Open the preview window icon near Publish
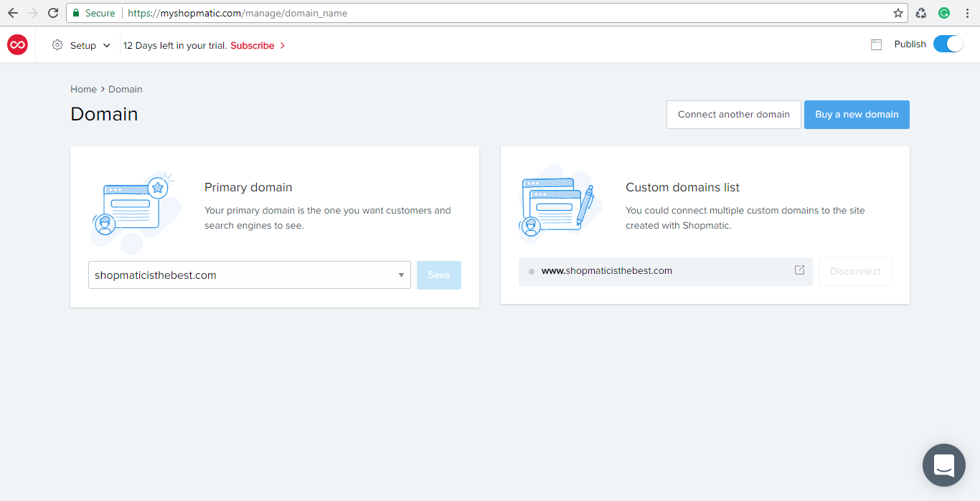The image size is (980, 501). [876, 44]
